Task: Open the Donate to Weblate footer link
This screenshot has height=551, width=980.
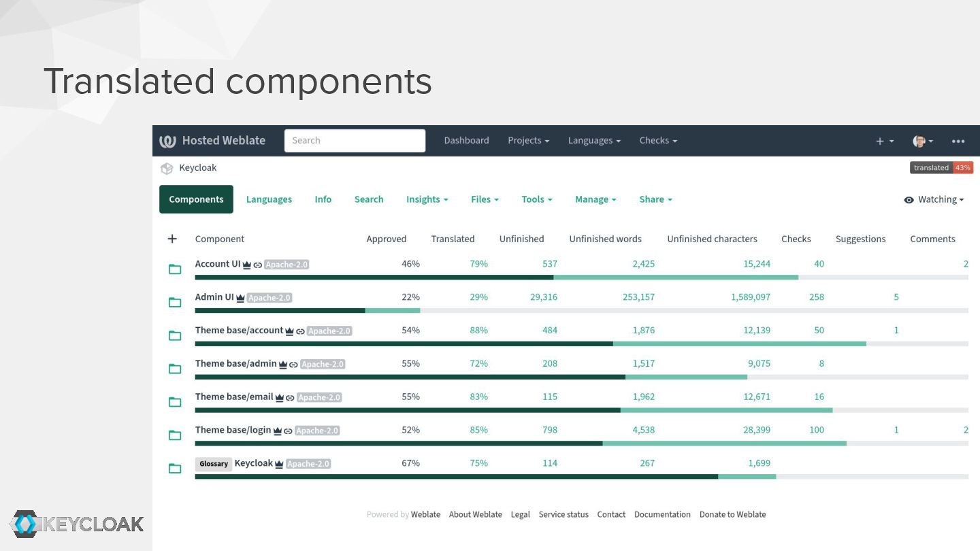Action: tap(733, 515)
